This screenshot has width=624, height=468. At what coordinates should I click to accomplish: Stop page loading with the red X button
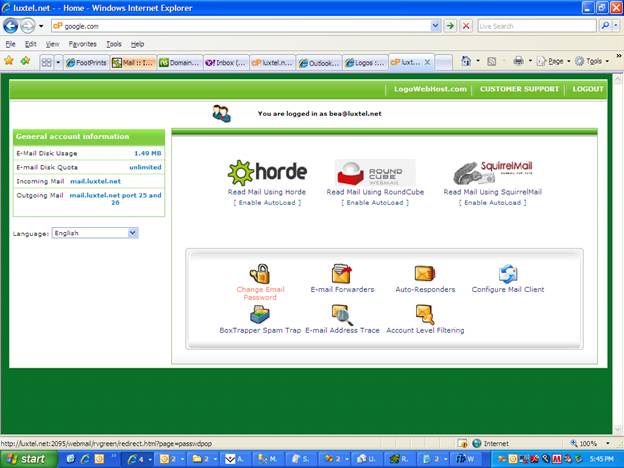pyautogui.click(x=466, y=26)
